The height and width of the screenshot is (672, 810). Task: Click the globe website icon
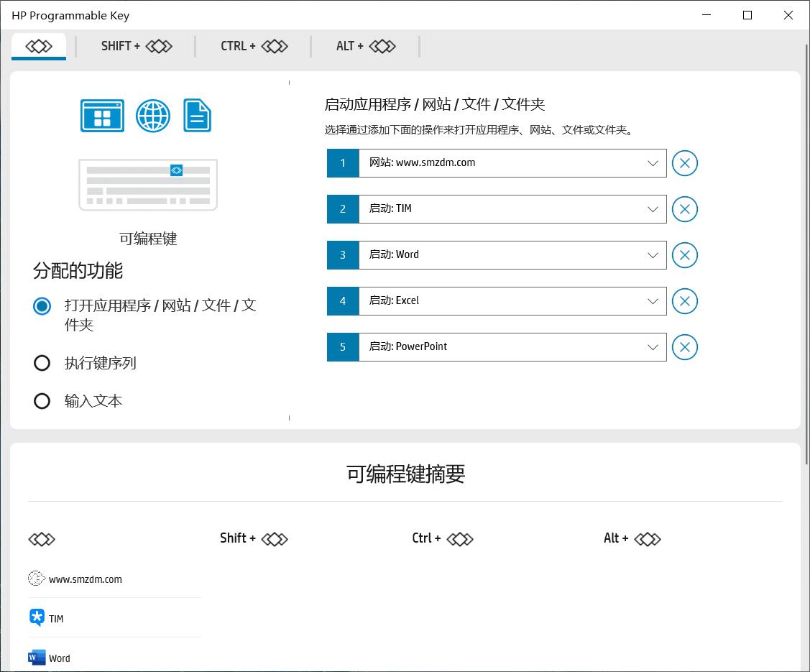click(x=153, y=116)
